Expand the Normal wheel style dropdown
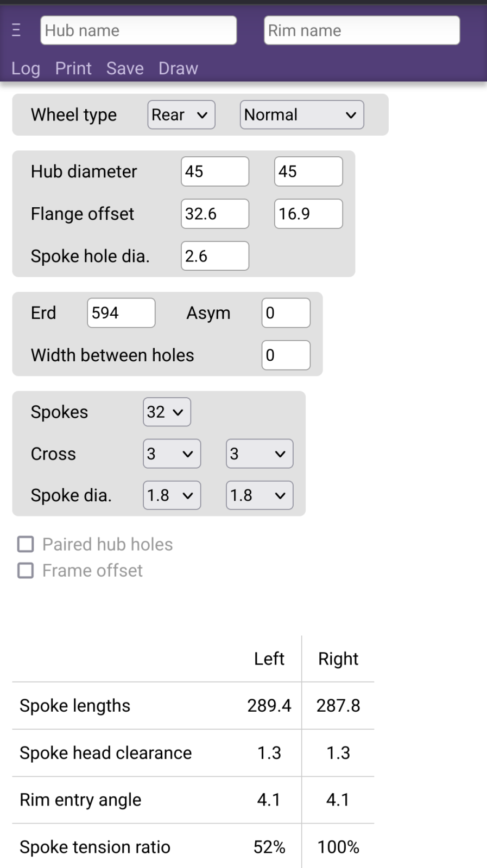Viewport: 487px width, 868px height. (301, 115)
